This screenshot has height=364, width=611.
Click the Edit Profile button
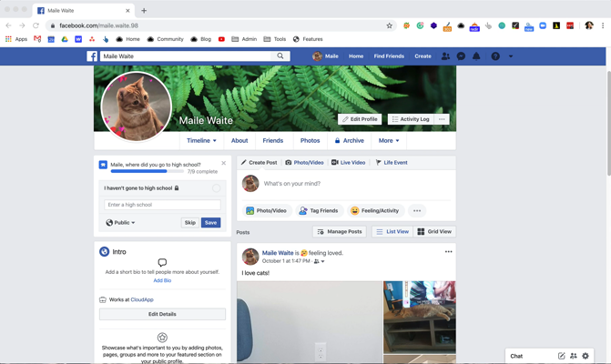tap(360, 119)
